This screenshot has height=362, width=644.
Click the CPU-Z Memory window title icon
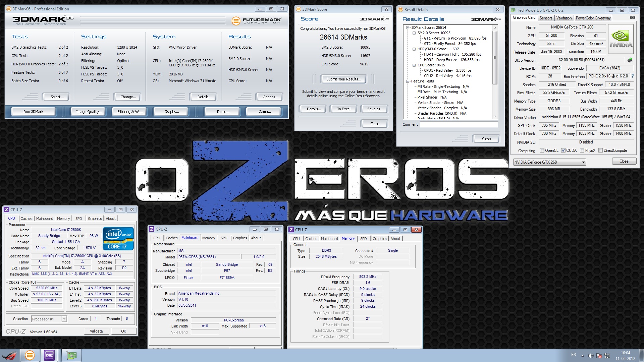click(291, 230)
